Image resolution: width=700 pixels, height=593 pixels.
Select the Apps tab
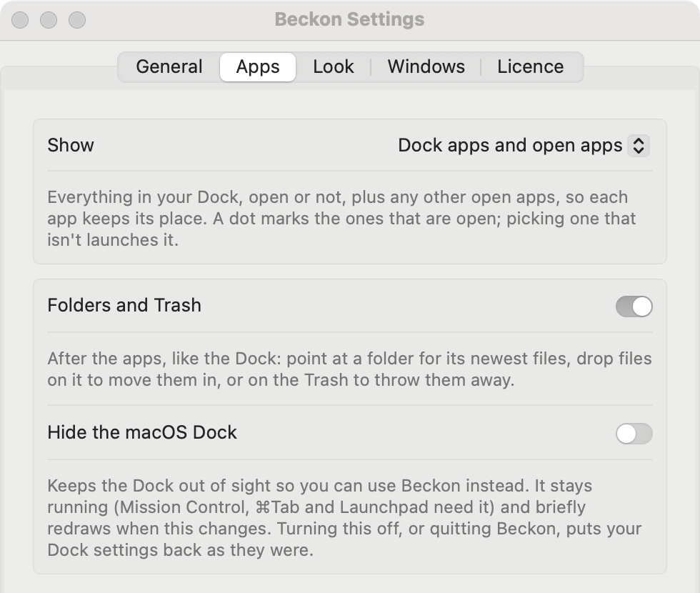(x=258, y=67)
